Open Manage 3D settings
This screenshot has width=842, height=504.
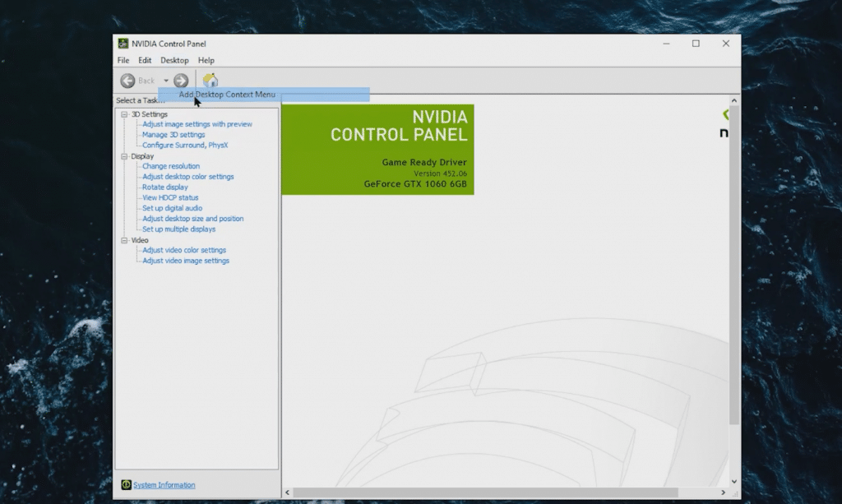(173, 134)
